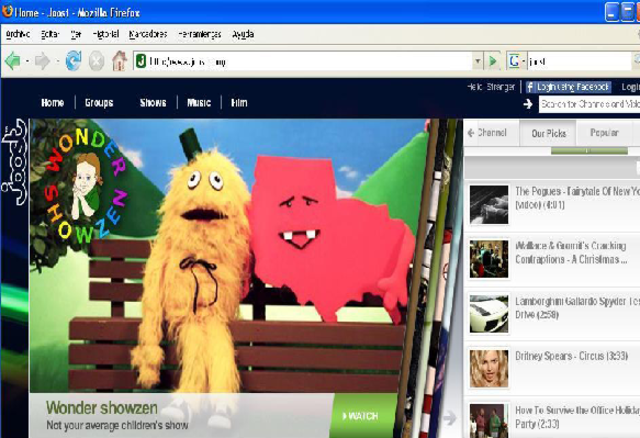
Task: Switch to the Popular tab
Action: tap(604, 133)
